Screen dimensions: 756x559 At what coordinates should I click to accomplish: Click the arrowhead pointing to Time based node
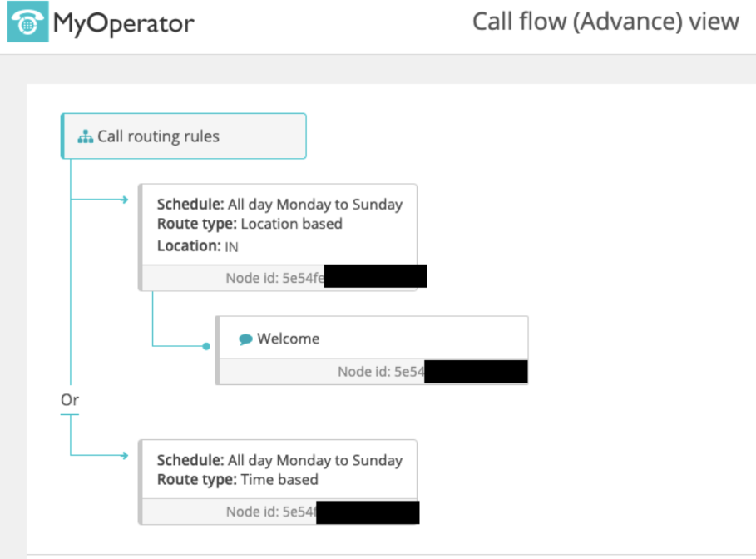[124, 456]
